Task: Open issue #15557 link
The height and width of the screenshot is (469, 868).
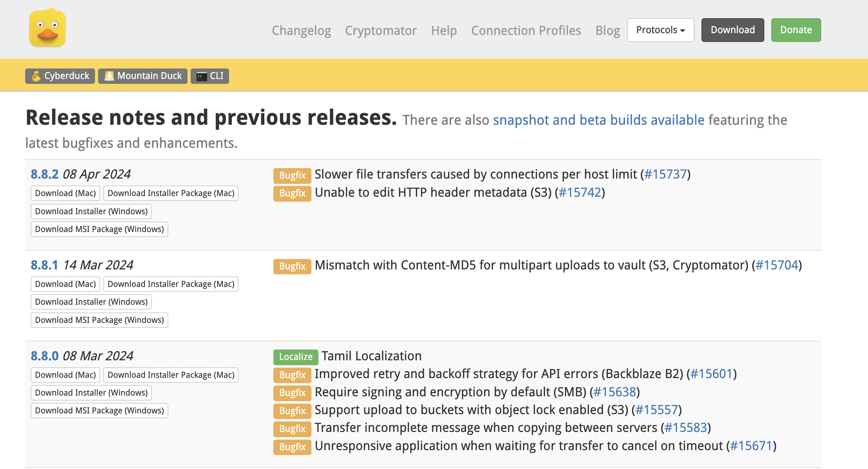Action: (657, 410)
